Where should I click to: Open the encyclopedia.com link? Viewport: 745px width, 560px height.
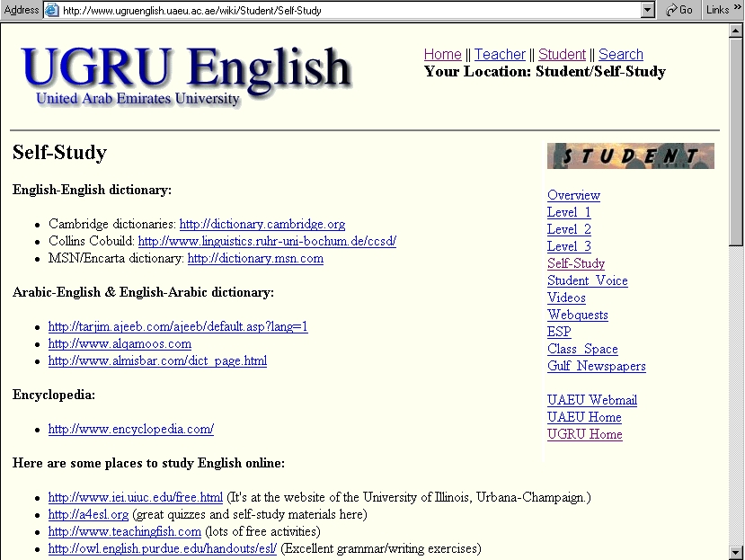(130, 430)
